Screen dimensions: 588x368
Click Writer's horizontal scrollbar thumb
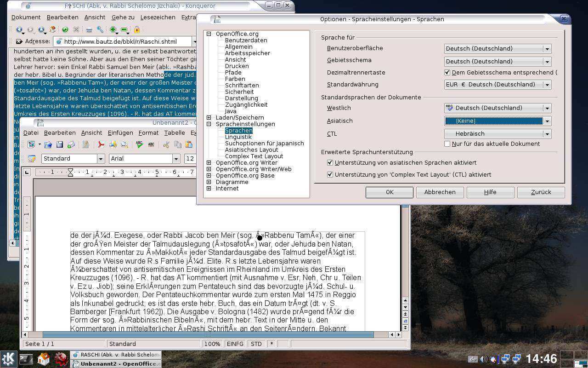[x=208, y=334]
